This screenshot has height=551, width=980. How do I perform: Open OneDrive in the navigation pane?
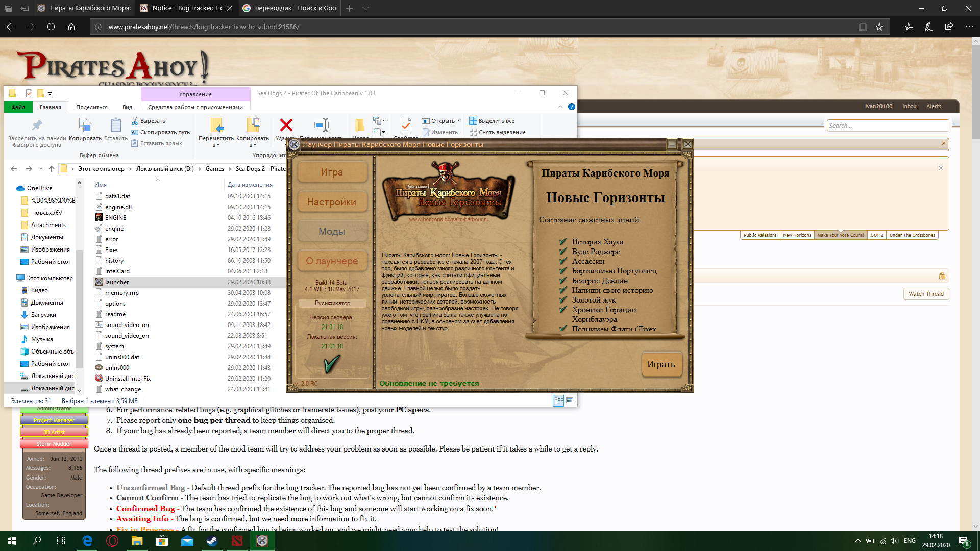point(39,188)
